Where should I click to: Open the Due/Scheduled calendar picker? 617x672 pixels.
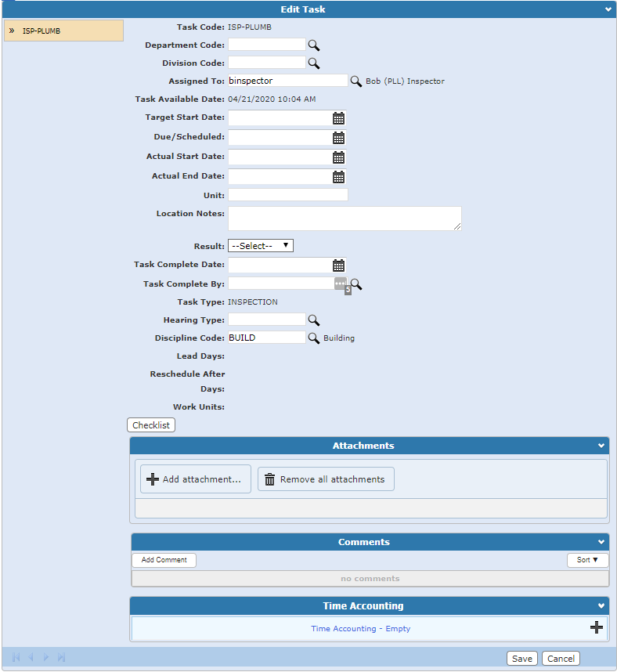[x=338, y=138]
